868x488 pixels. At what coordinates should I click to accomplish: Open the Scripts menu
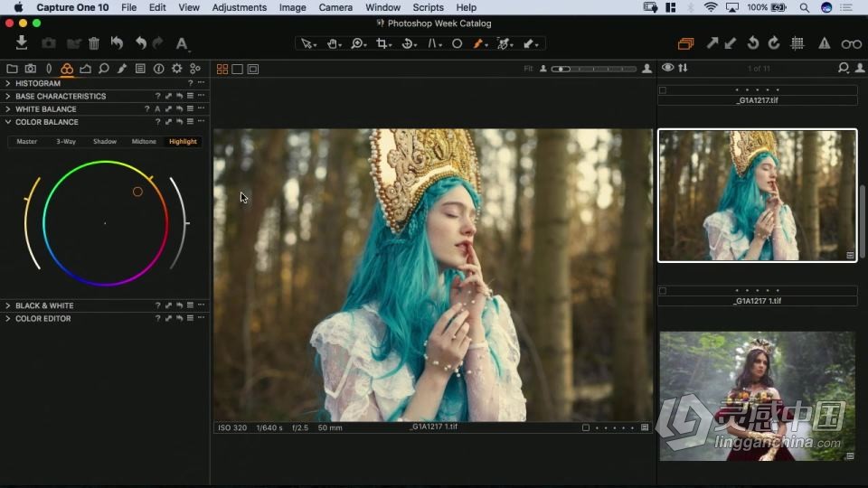pos(428,8)
